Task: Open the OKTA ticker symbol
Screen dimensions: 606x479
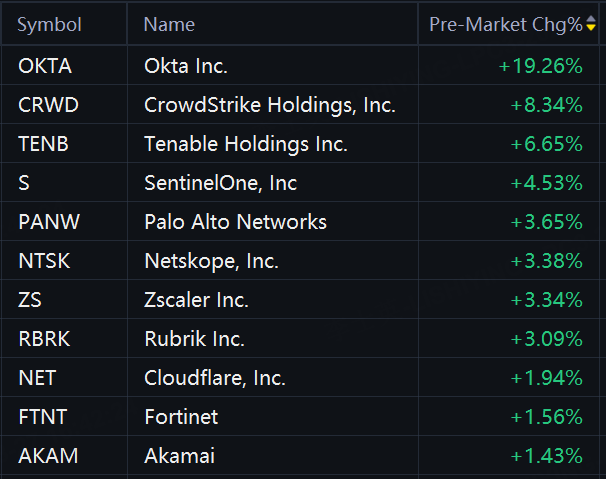Action: click(x=45, y=66)
